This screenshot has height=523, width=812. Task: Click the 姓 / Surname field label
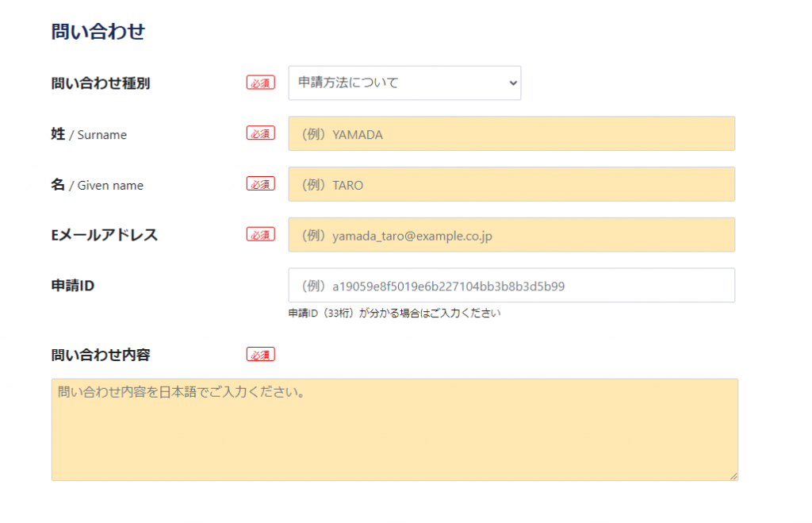[x=88, y=134]
